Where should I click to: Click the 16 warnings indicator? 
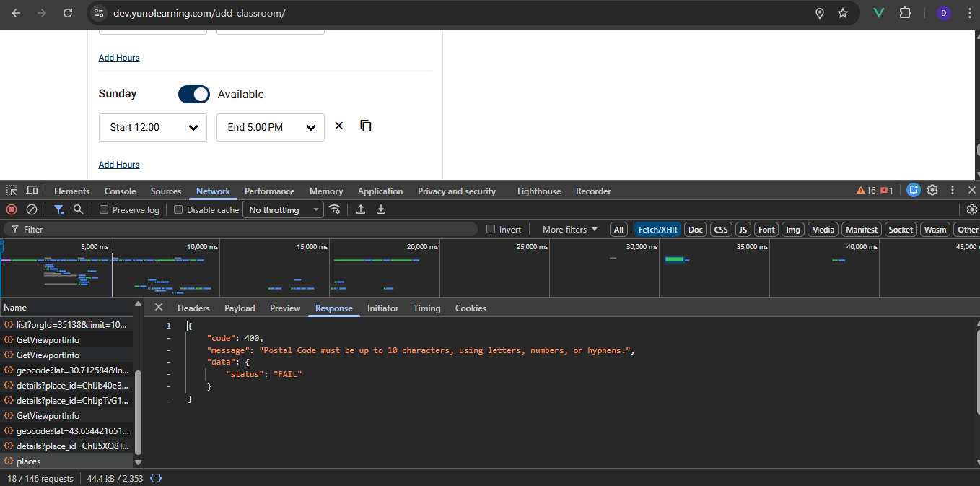pyautogui.click(x=866, y=191)
